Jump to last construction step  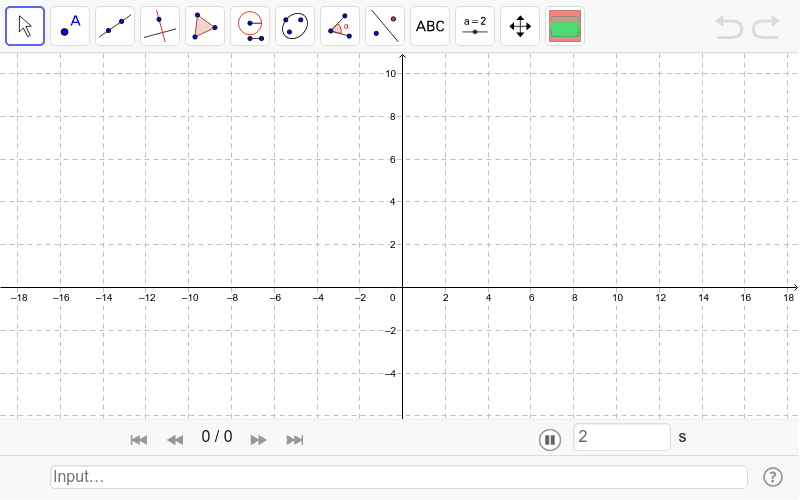pyautogui.click(x=295, y=440)
